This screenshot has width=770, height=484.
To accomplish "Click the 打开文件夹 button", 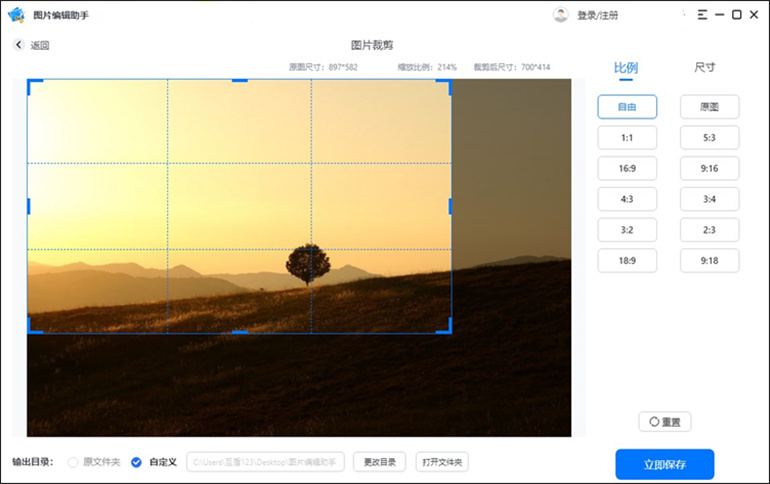I will pyautogui.click(x=442, y=462).
